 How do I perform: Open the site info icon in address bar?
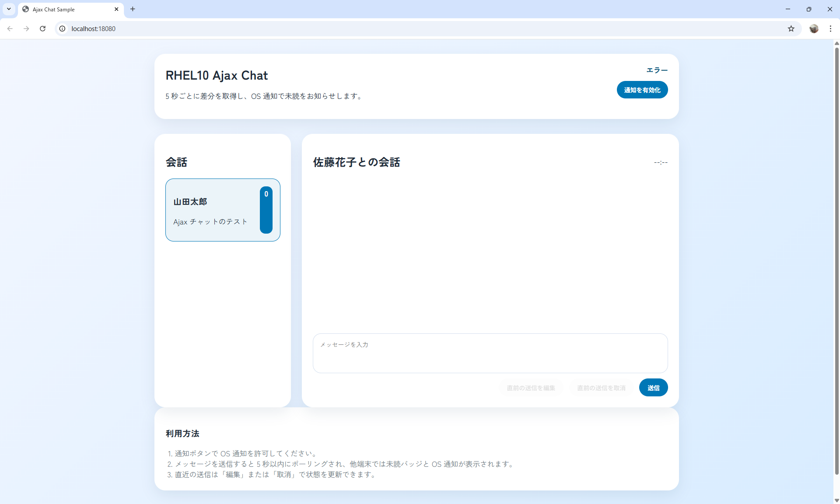point(62,29)
